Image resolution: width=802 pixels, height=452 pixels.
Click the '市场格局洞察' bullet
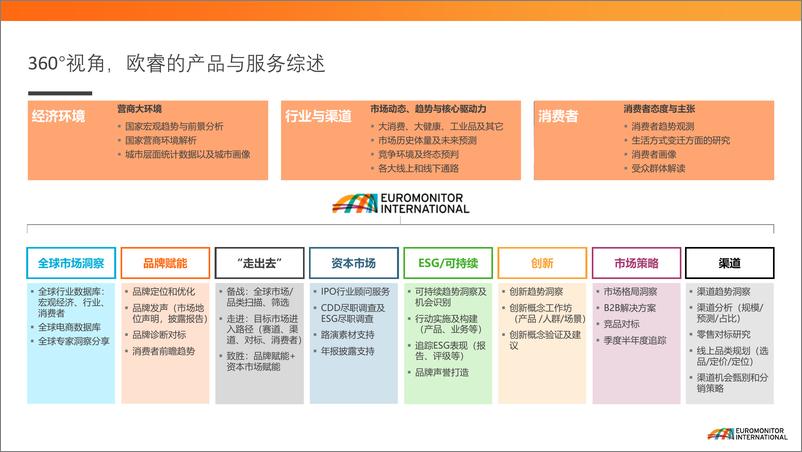[x=630, y=291]
